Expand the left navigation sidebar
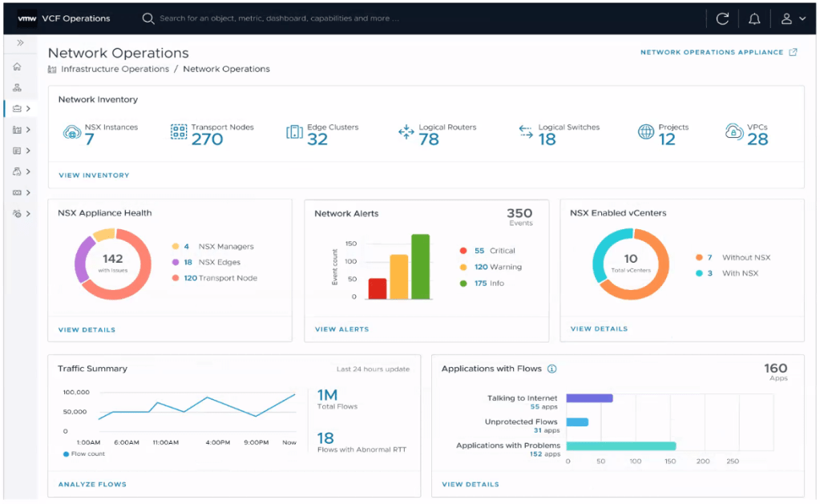Image resolution: width=820 pixels, height=504 pixels. (x=20, y=43)
